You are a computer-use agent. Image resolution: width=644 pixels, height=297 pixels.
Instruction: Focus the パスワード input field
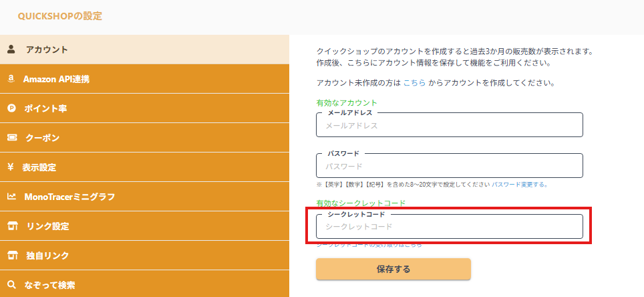point(450,166)
